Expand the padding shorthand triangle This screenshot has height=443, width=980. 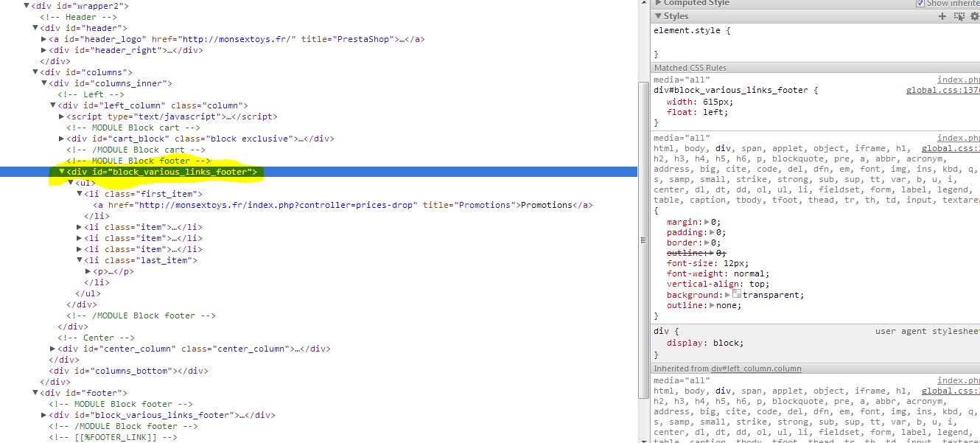click(x=713, y=232)
